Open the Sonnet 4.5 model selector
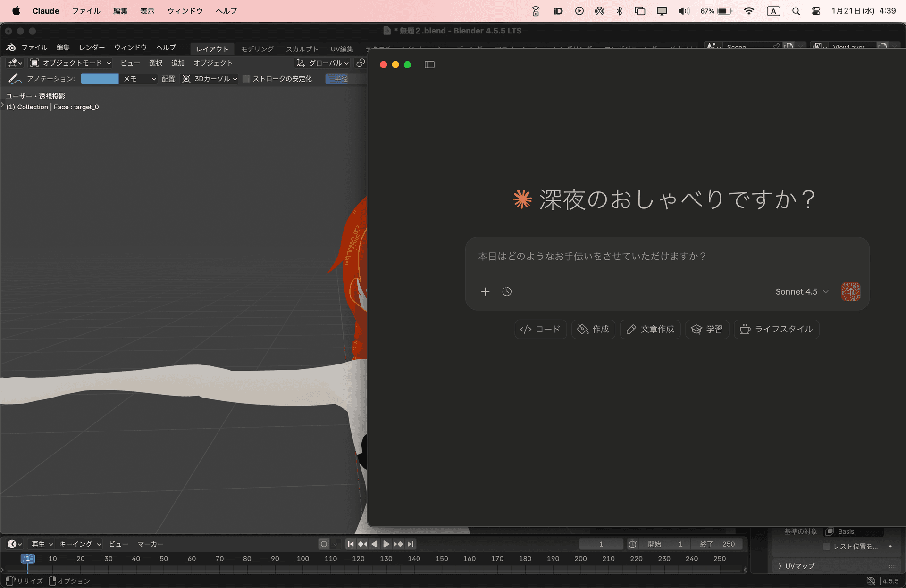The width and height of the screenshot is (906, 588). [802, 291]
